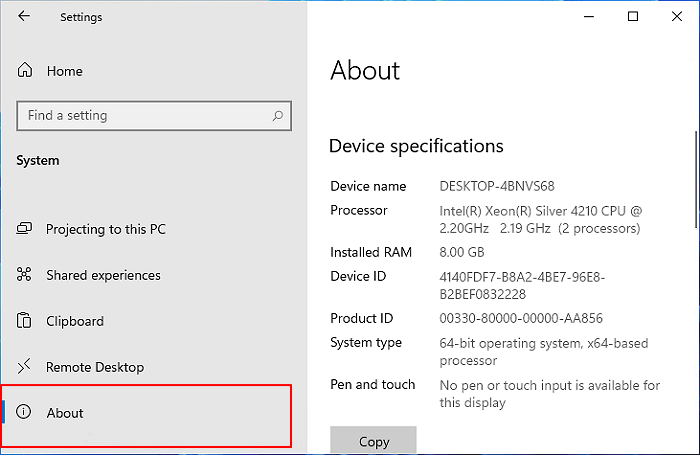Maximize the Settings window

point(633,17)
